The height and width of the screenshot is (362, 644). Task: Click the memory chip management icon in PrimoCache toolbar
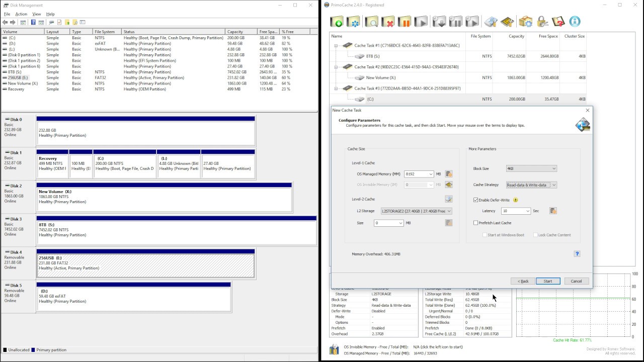[508, 22]
